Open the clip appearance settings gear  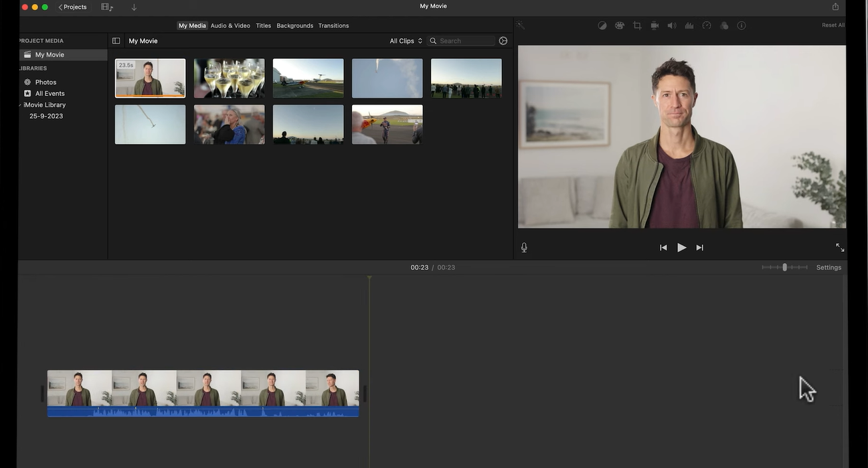point(503,41)
